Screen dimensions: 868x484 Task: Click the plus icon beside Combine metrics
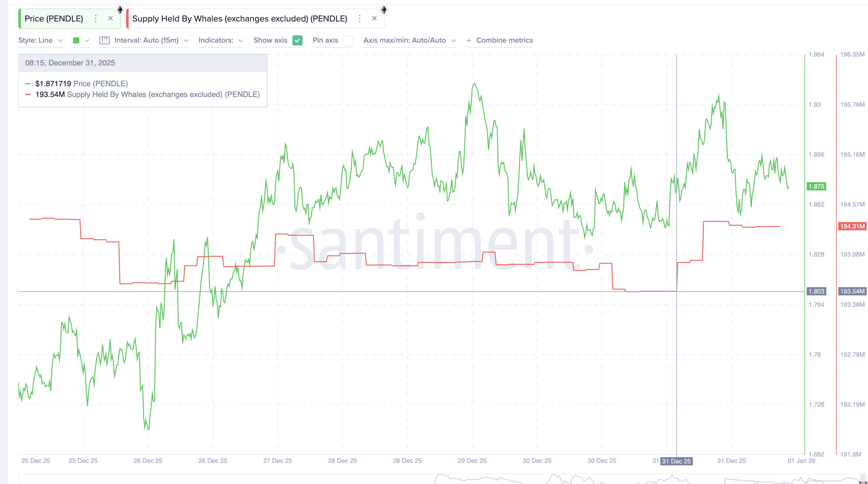point(469,40)
